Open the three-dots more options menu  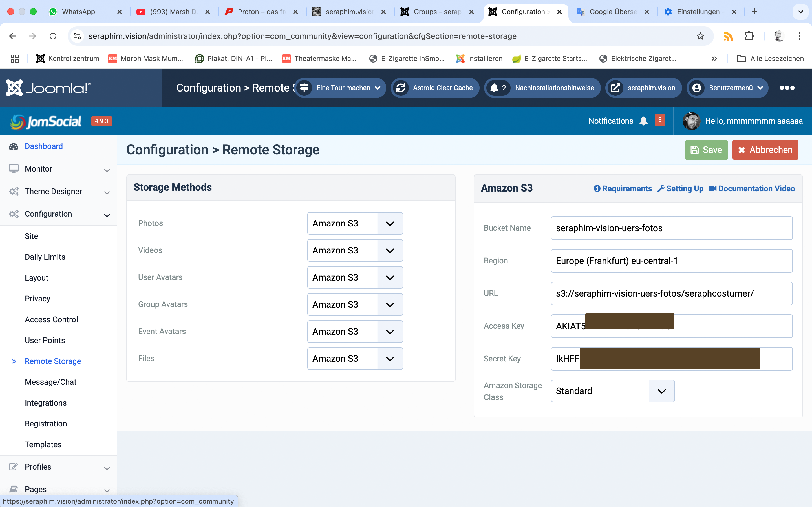787,88
